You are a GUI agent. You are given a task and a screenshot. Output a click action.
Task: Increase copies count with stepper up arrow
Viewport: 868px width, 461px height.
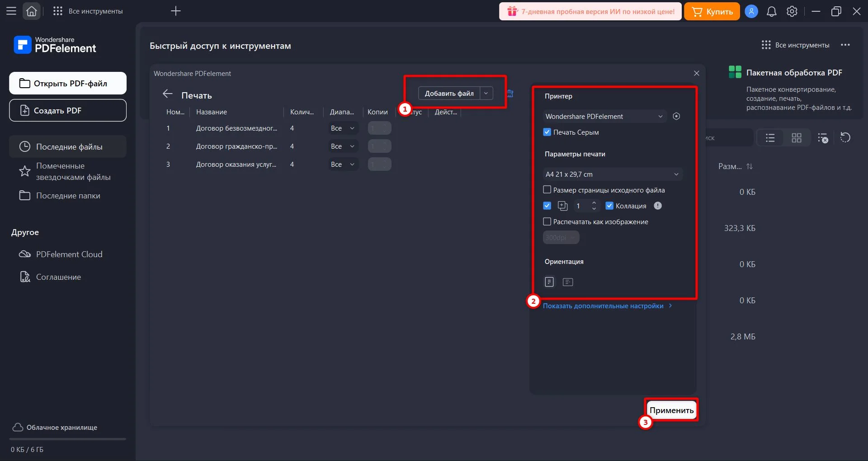[x=594, y=203]
